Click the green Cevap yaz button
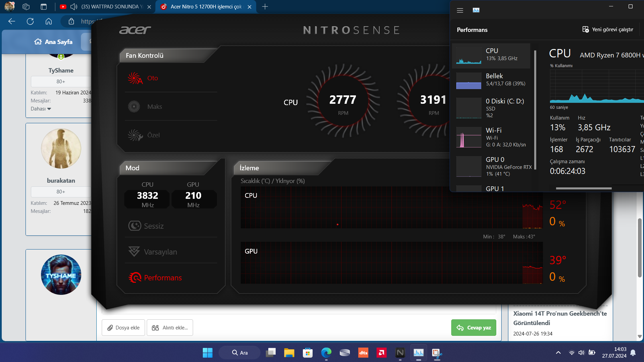Image resolution: width=644 pixels, height=362 pixels. [x=473, y=327]
